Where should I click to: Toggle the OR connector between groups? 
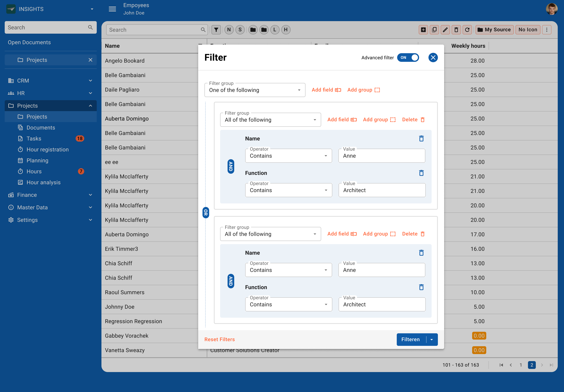coord(206,212)
